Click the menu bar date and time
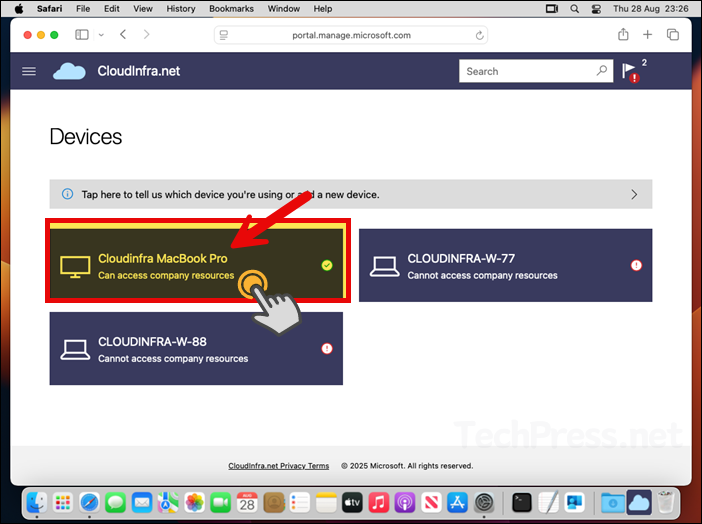This screenshot has width=702, height=524. (x=651, y=9)
